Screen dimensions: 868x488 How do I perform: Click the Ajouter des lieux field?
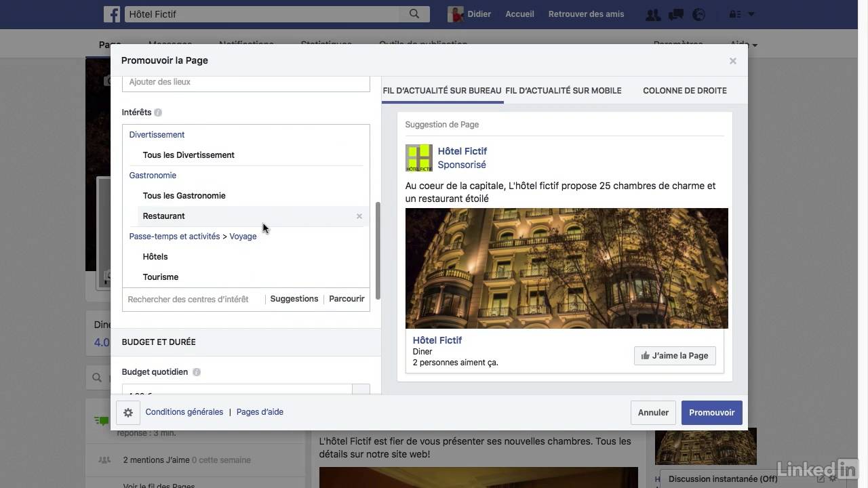pyautogui.click(x=246, y=82)
